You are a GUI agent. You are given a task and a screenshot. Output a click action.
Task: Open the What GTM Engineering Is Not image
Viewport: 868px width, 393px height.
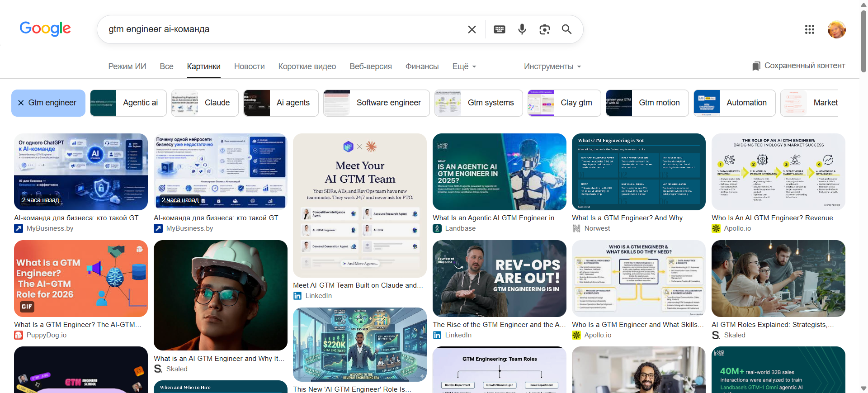(639, 172)
